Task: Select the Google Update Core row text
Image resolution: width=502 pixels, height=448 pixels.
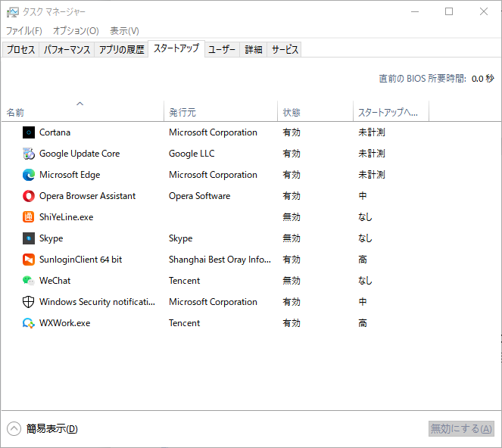Action: (x=80, y=154)
